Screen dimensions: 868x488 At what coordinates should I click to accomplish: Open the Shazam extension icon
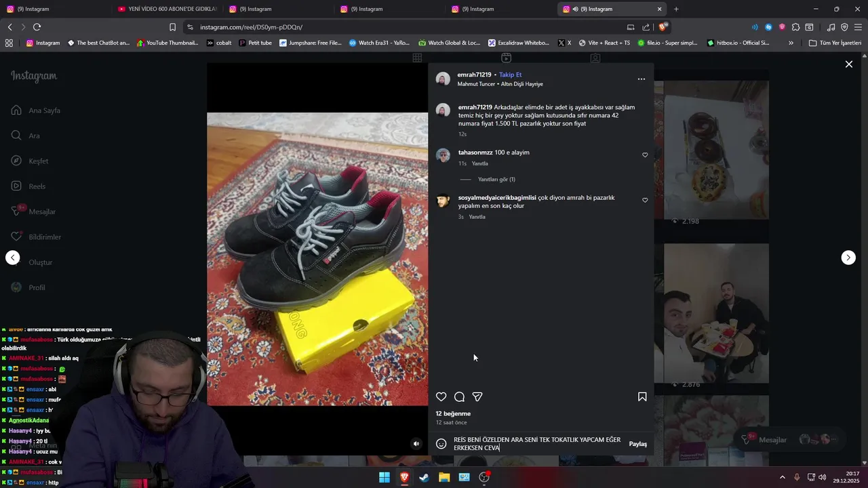[768, 27]
